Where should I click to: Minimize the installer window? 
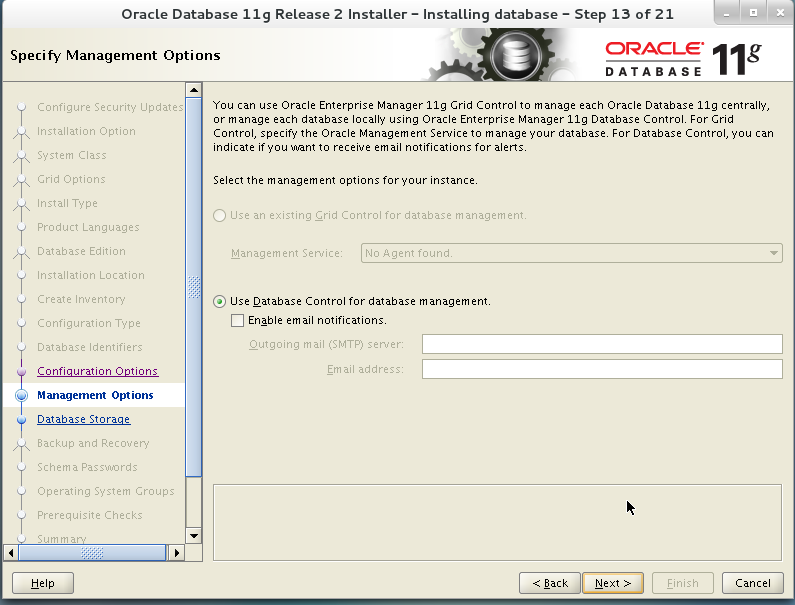(x=727, y=13)
